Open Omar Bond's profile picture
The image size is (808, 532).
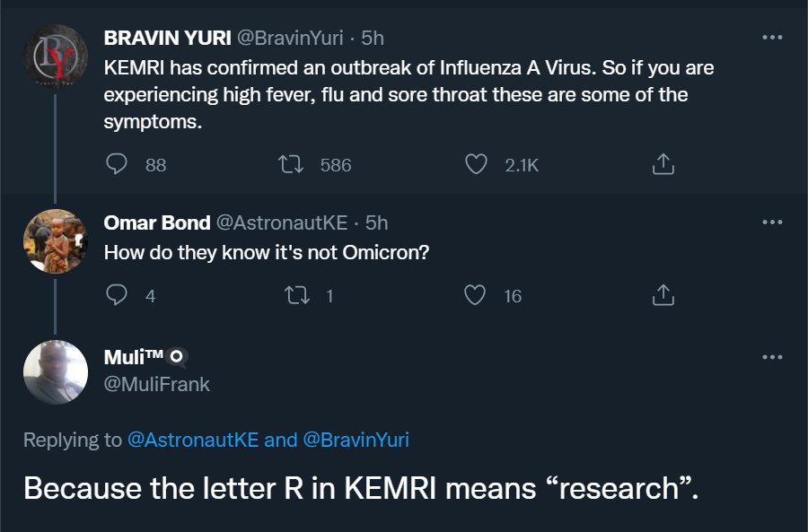[x=56, y=241]
